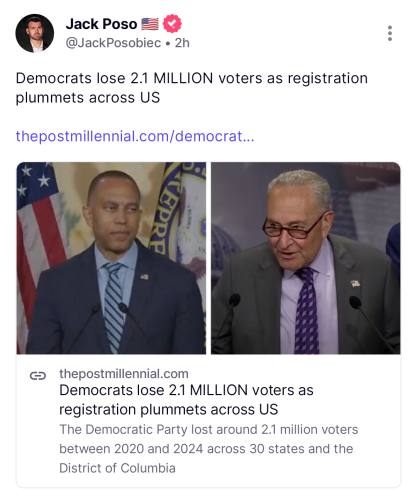Click the preview card headline about 2.1 MILLION voters
The image size is (417, 500).
point(186,400)
